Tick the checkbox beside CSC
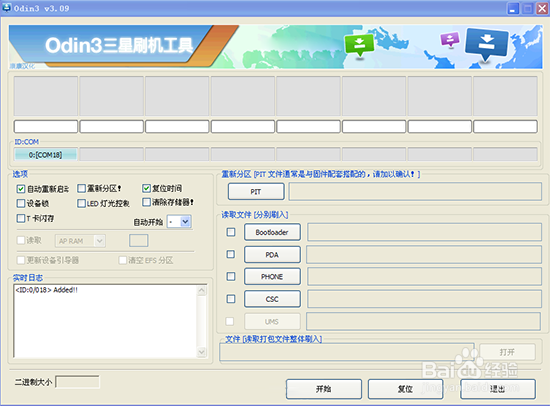This screenshot has height=406, width=550. [x=231, y=299]
